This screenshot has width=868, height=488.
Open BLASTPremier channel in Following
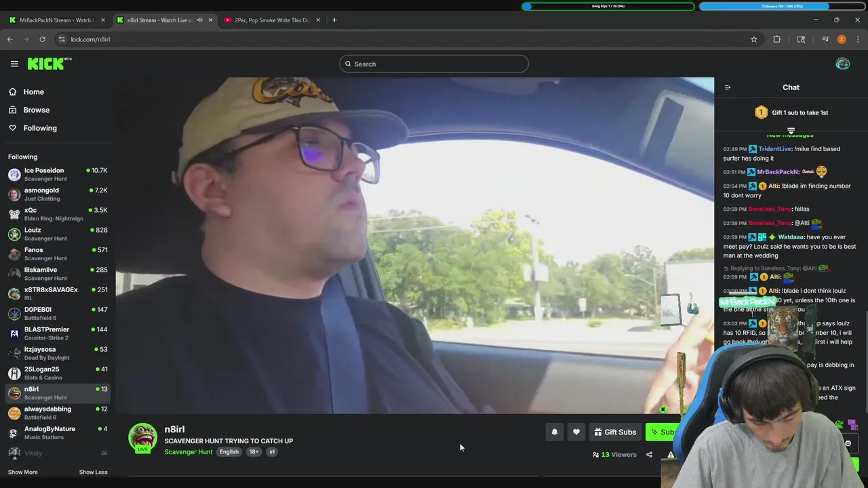57,333
